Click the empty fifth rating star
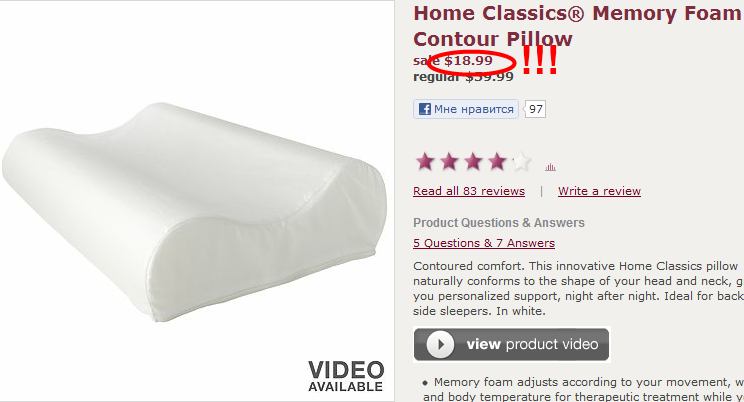Screen dimensions: 744x402 click(521, 162)
